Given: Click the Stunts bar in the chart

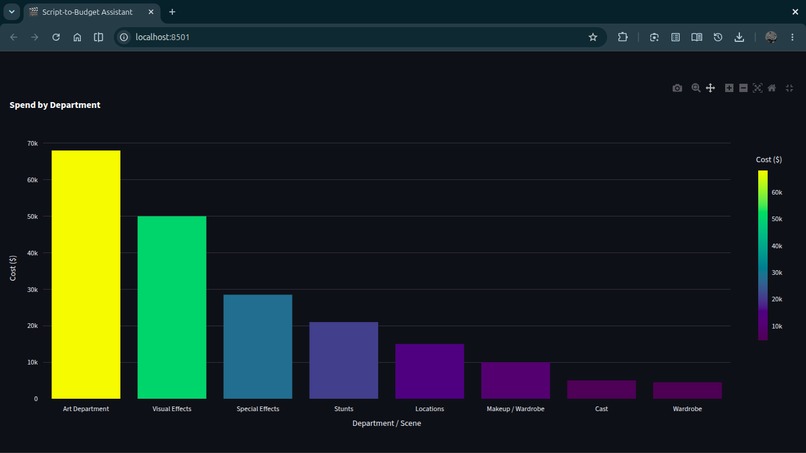Looking at the screenshot, I should pos(343,360).
